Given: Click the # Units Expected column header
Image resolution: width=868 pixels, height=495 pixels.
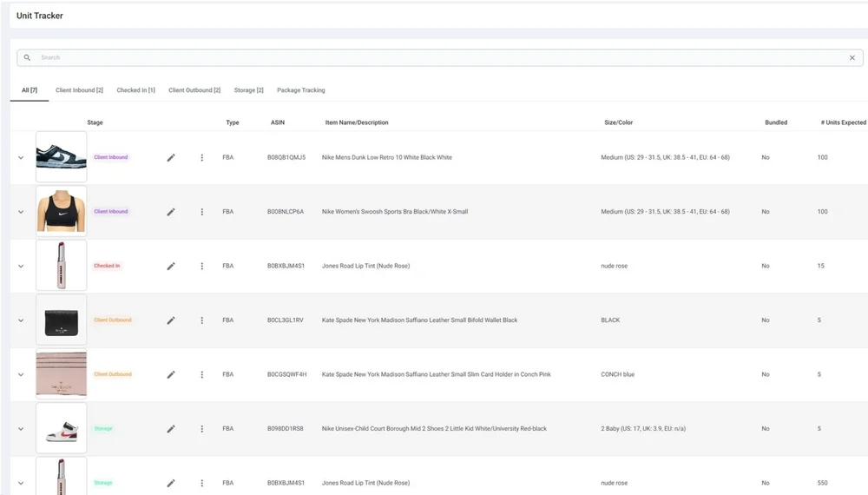Looking at the screenshot, I should coord(843,122).
